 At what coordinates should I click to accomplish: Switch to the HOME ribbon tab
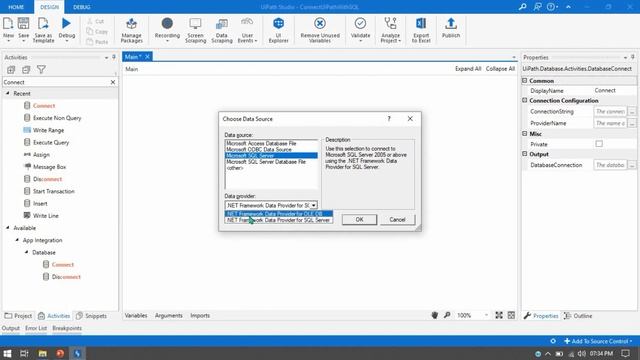tap(16, 7)
